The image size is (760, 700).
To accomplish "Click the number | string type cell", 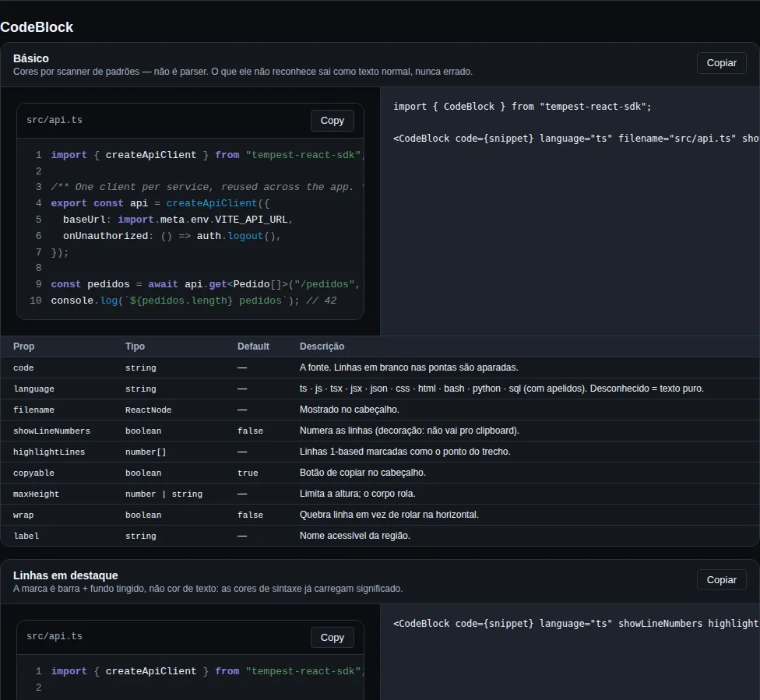I will tap(164, 494).
